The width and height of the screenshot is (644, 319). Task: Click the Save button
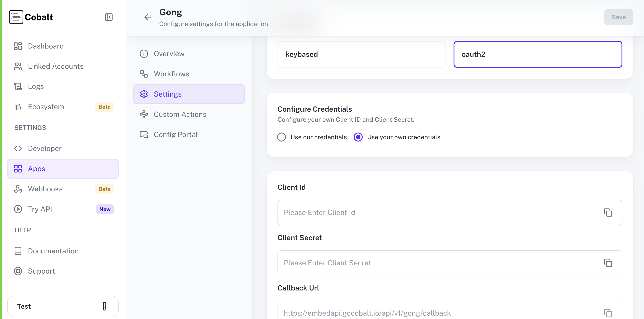(x=619, y=17)
